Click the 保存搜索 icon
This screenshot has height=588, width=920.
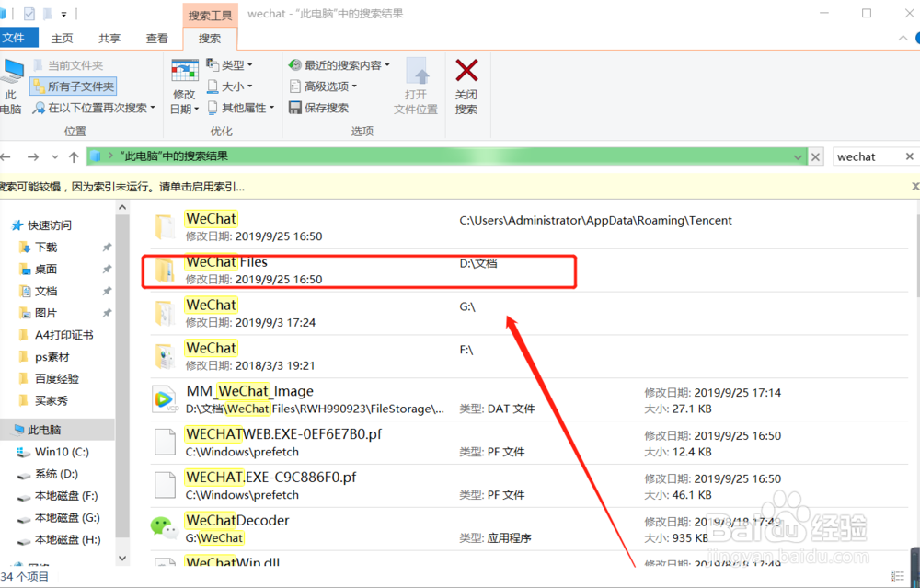click(x=327, y=107)
